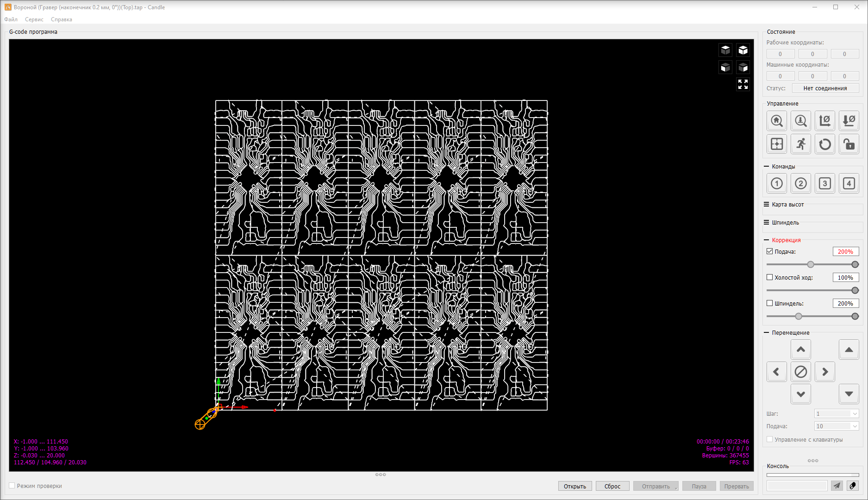Start the homing cycle
The width and height of the screenshot is (868, 500).
tap(777, 121)
